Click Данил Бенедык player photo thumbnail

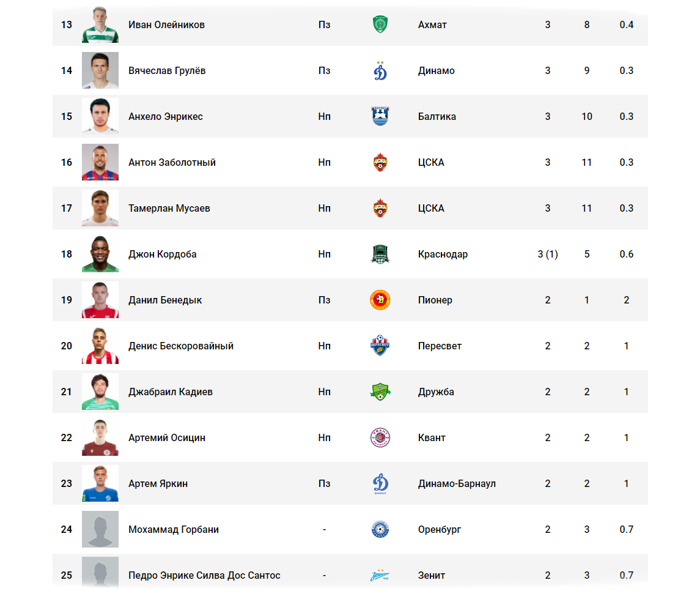(x=100, y=300)
